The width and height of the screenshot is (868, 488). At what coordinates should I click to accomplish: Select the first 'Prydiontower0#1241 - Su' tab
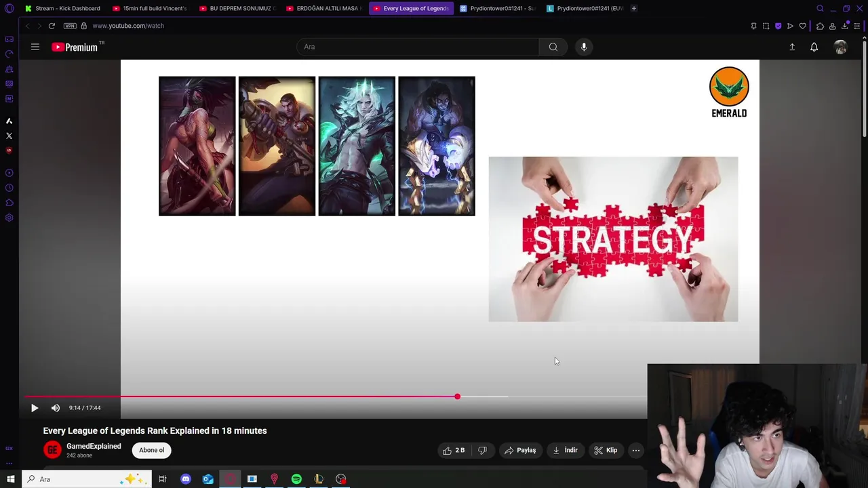click(x=497, y=8)
